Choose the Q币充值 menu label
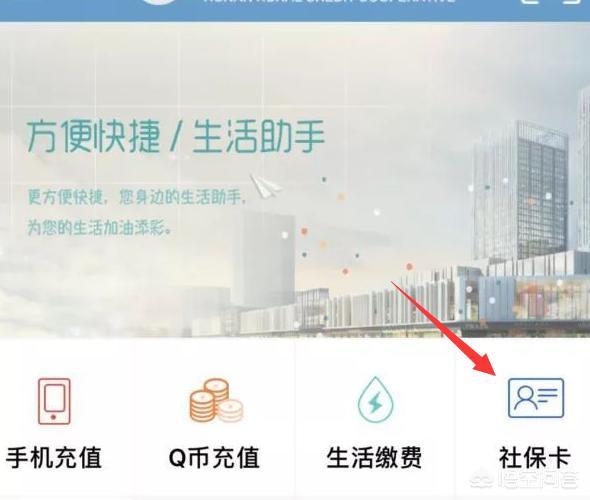590x500 pixels. coord(214,458)
